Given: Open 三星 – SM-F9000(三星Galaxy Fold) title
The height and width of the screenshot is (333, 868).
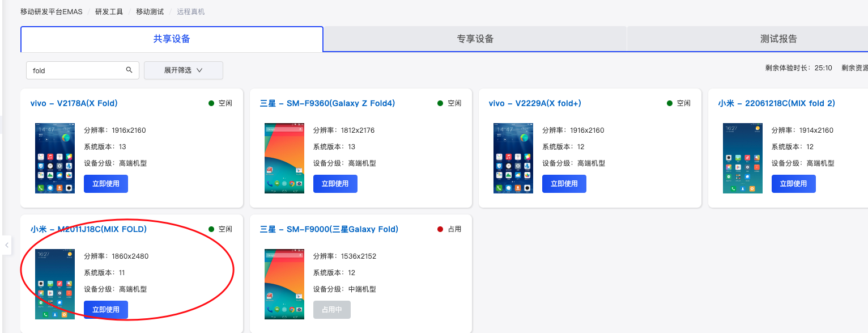Looking at the screenshot, I should tap(329, 229).
